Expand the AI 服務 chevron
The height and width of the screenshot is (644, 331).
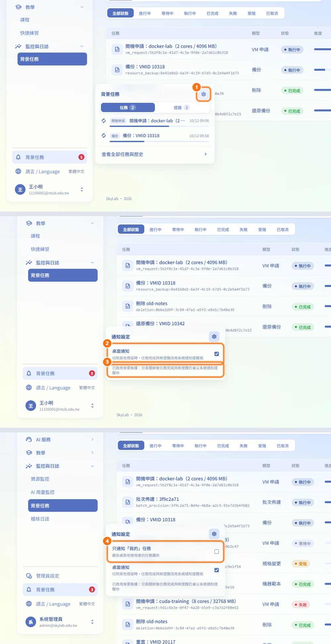92,439
